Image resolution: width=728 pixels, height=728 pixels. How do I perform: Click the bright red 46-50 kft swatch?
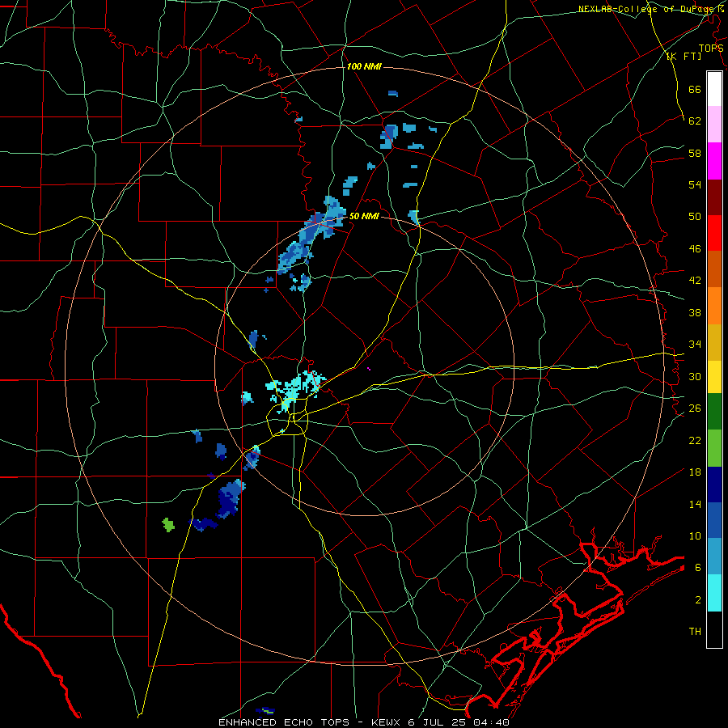coord(714,233)
